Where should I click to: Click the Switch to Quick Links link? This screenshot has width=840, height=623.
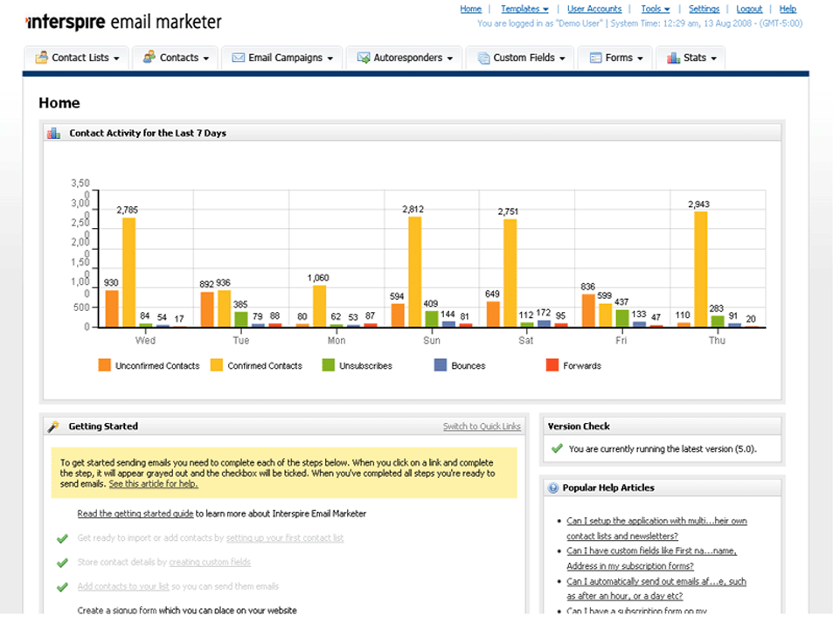[482, 426]
